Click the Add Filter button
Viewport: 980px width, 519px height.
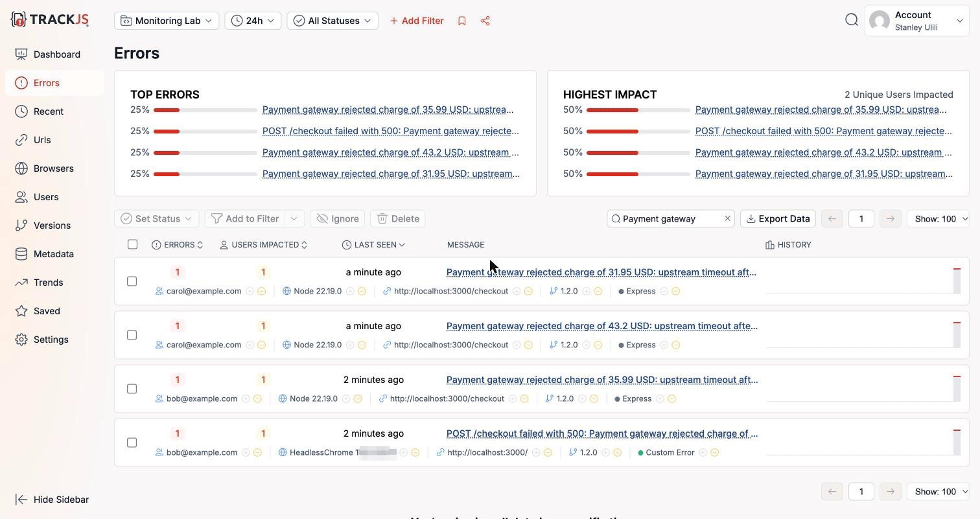point(417,21)
